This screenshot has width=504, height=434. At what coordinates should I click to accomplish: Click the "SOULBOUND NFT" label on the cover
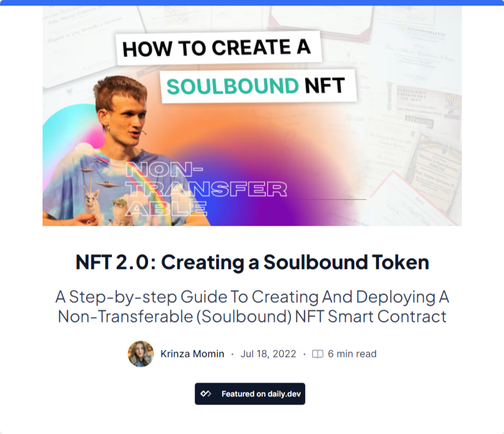256,86
